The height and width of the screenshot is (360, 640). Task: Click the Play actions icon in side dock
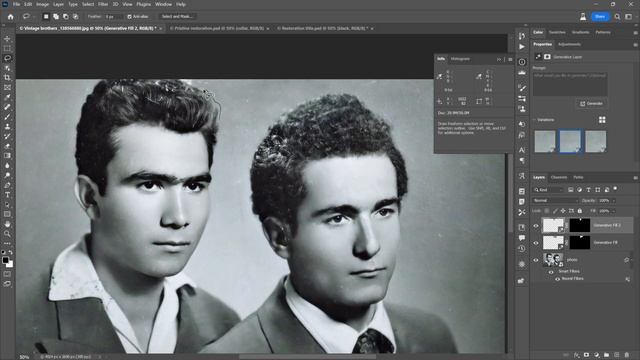[x=522, y=47]
